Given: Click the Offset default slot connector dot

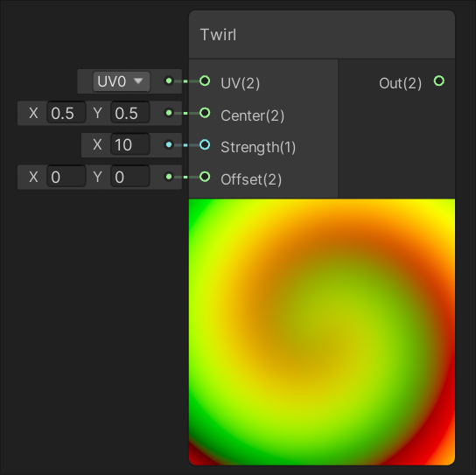Looking at the screenshot, I should click(x=169, y=177).
